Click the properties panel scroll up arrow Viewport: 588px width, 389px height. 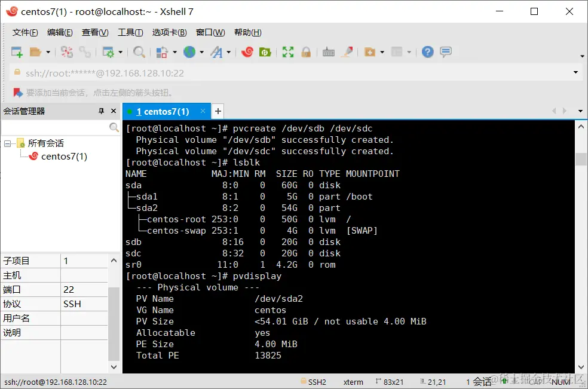click(114, 261)
